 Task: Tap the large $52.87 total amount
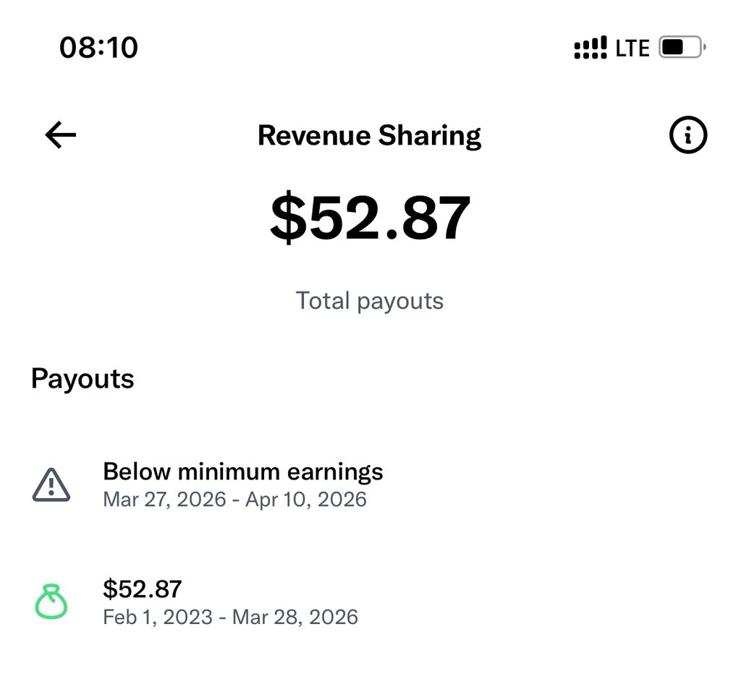point(370,218)
